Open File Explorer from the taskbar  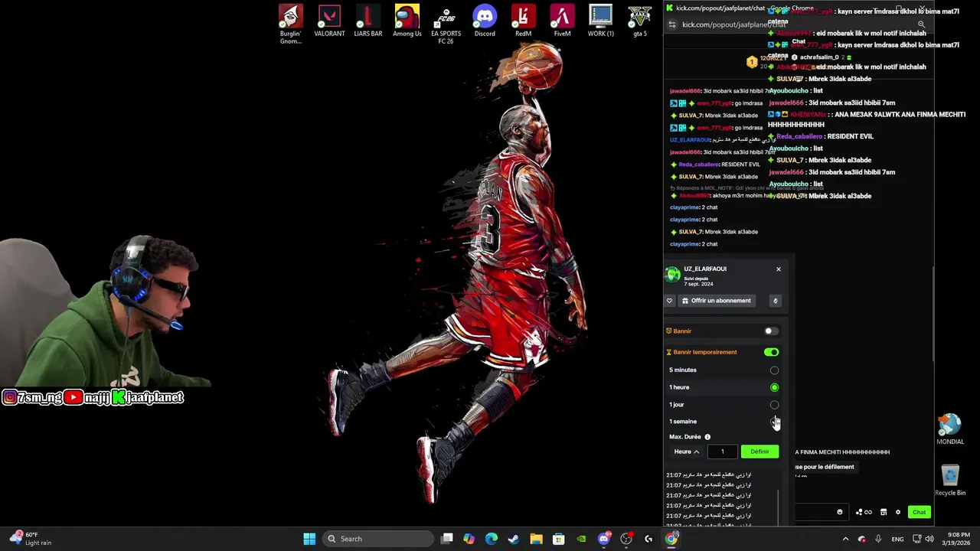click(x=536, y=539)
